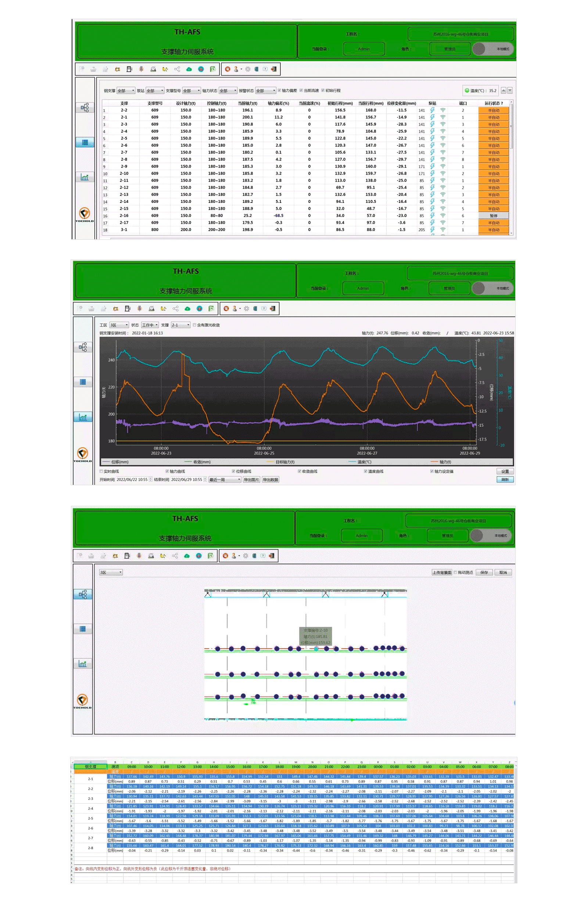Open the 报警状态 filter dropdown
This screenshot has width=588, height=912.
coord(266,90)
